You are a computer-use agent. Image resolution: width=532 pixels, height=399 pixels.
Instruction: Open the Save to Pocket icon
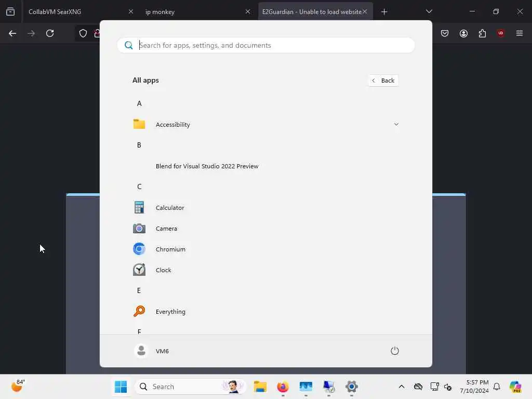[445, 33]
